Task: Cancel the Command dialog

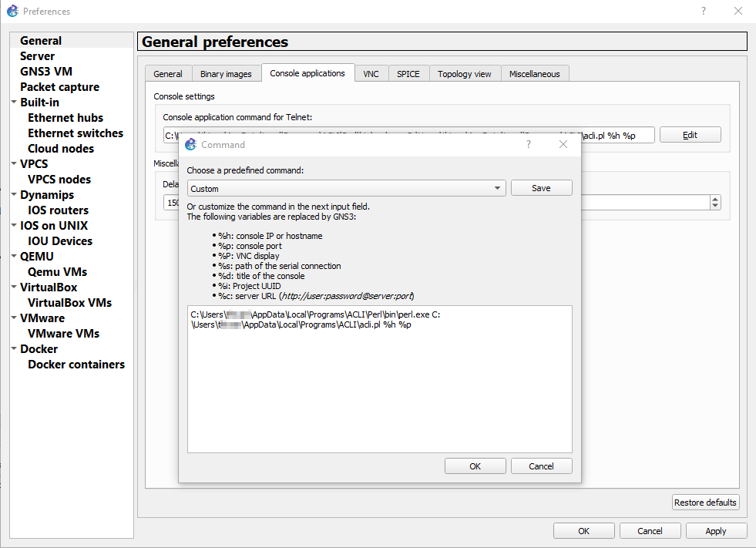Action: point(541,466)
